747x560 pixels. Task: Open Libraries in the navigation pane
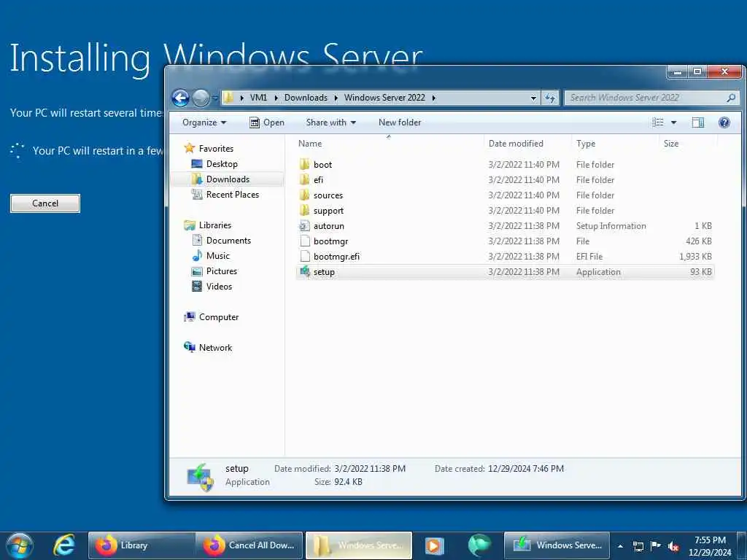(x=215, y=225)
